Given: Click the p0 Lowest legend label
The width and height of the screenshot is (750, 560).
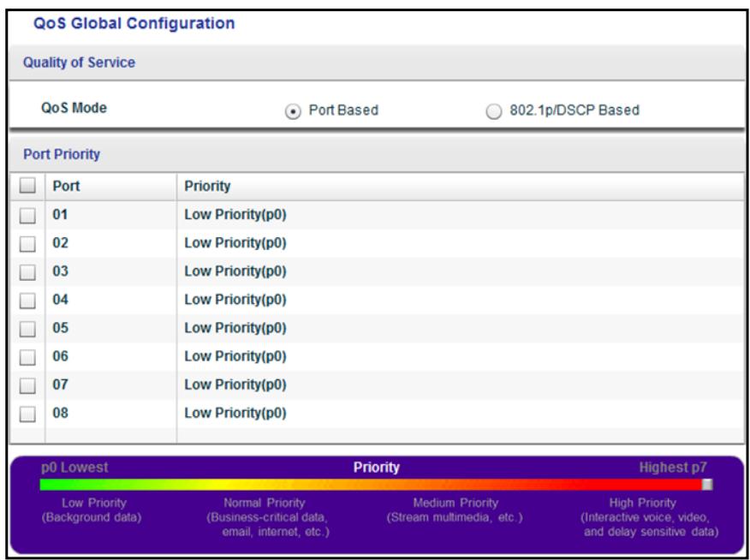Looking at the screenshot, I should 74,468.
